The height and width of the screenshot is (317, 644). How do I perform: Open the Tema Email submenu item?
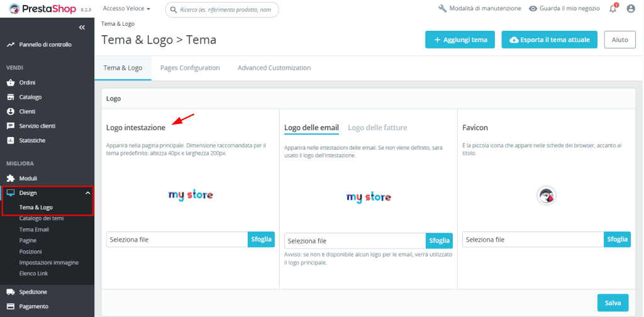34,230
